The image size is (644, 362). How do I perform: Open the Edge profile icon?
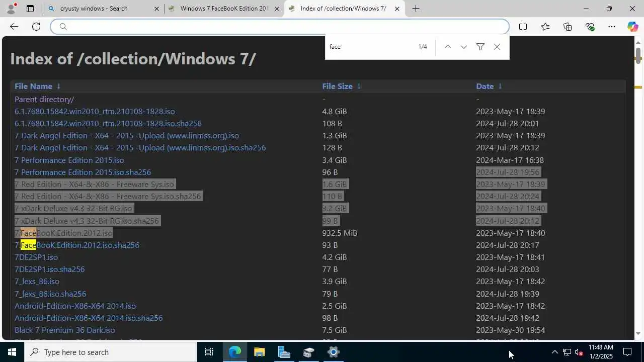[x=11, y=9]
